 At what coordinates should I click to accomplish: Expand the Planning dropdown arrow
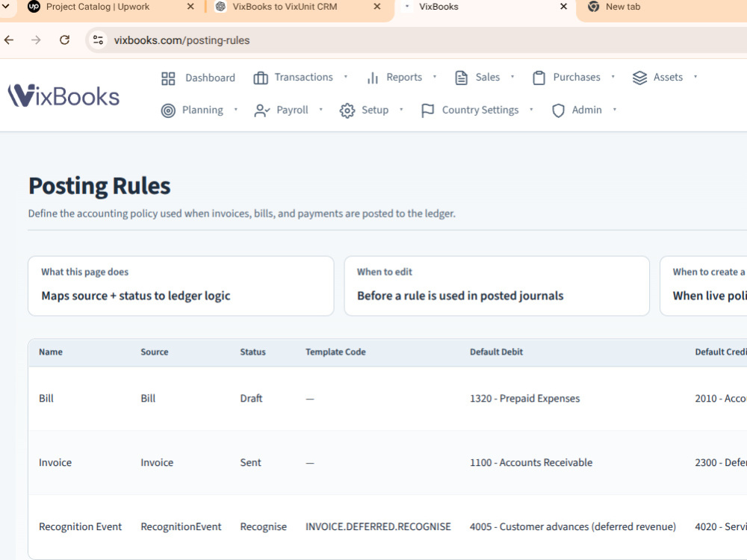point(236,110)
